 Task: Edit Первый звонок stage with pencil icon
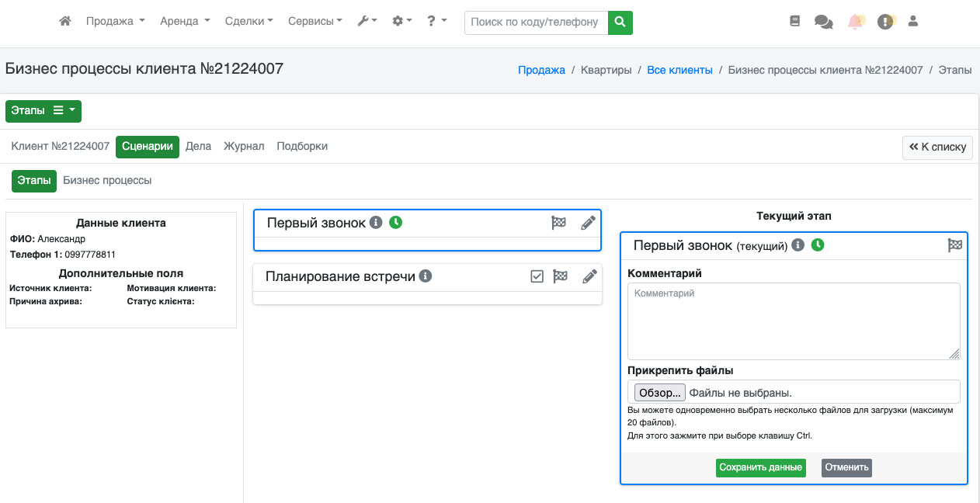(589, 223)
